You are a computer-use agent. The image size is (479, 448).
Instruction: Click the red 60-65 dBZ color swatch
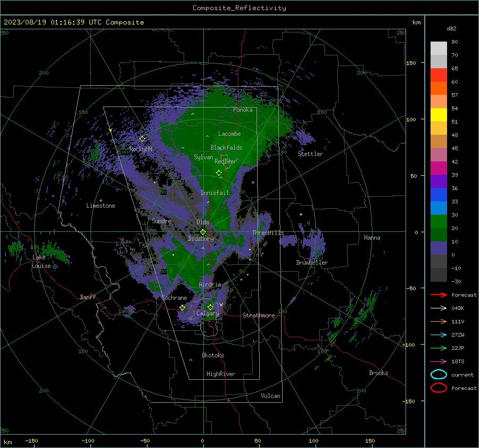click(x=439, y=75)
